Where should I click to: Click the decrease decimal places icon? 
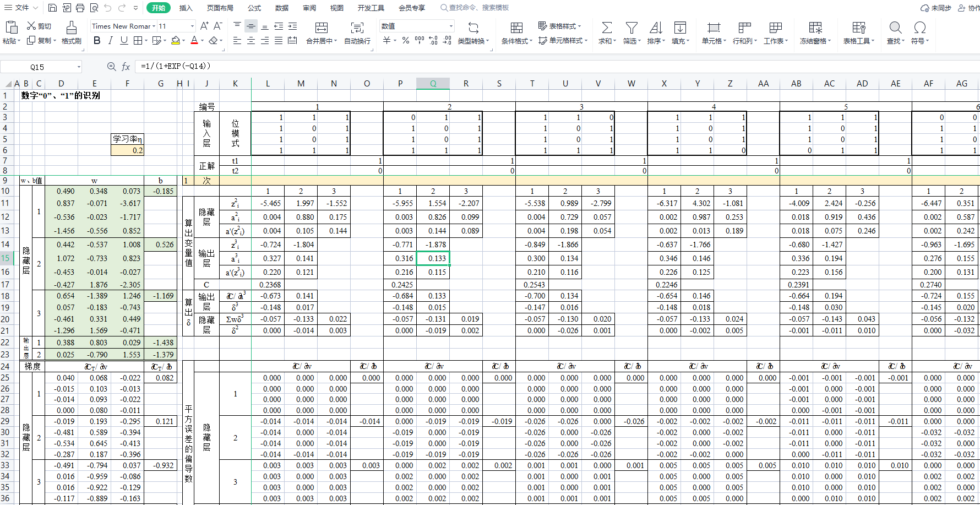pyautogui.click(x=447, y=40)
